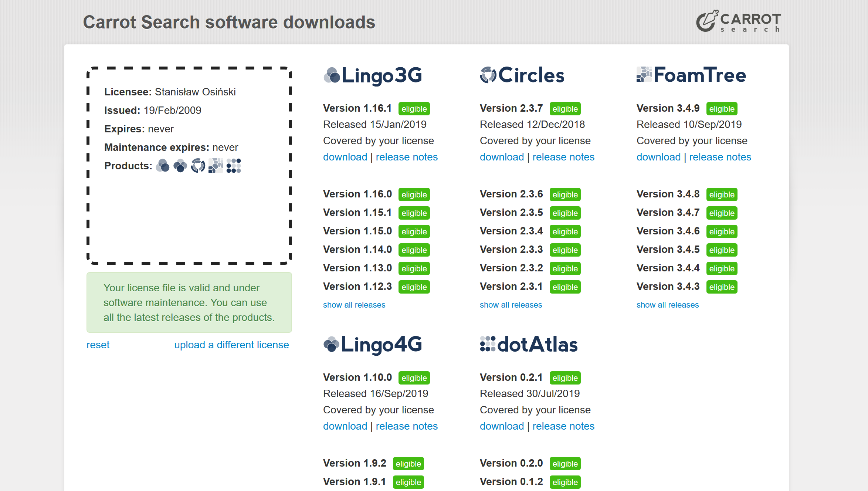Click 'Released 15/Jan/2019' under Lingo3G

[x=375, y=125]
